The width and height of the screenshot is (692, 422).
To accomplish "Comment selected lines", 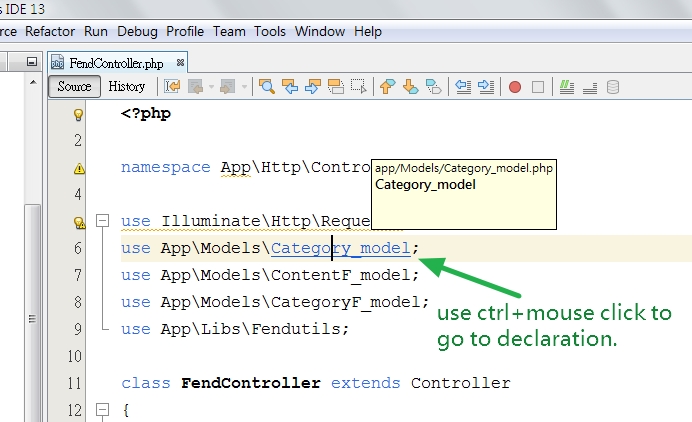I will pyautogui.click(x=567, y=87).
